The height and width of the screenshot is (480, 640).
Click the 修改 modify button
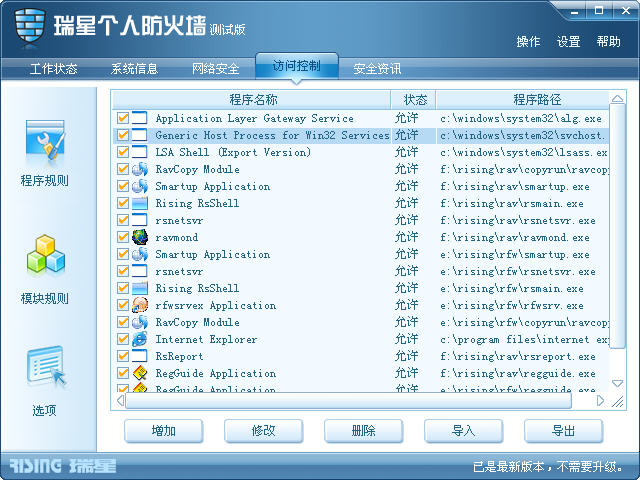tap(264, 431)
